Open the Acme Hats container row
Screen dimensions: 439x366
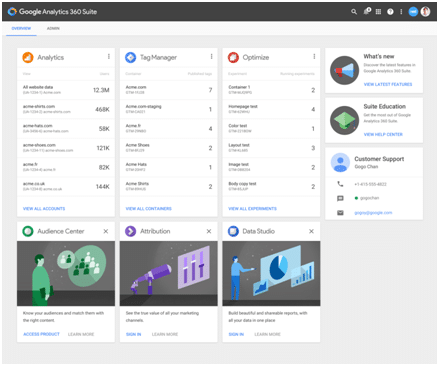coord(169,167)
